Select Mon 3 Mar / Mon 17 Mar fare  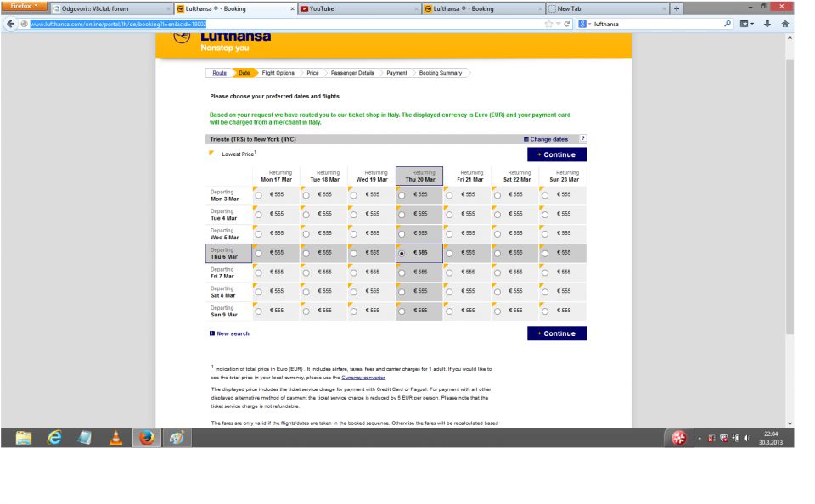258,195
